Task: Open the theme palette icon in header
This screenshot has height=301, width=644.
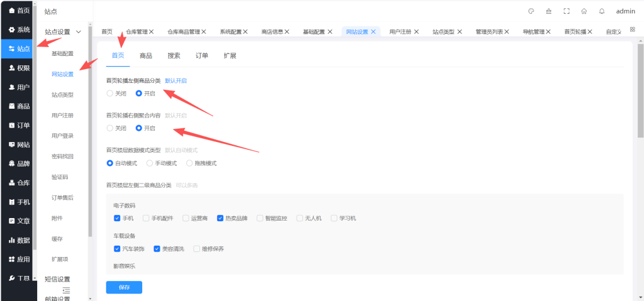Action: [531, 11]
